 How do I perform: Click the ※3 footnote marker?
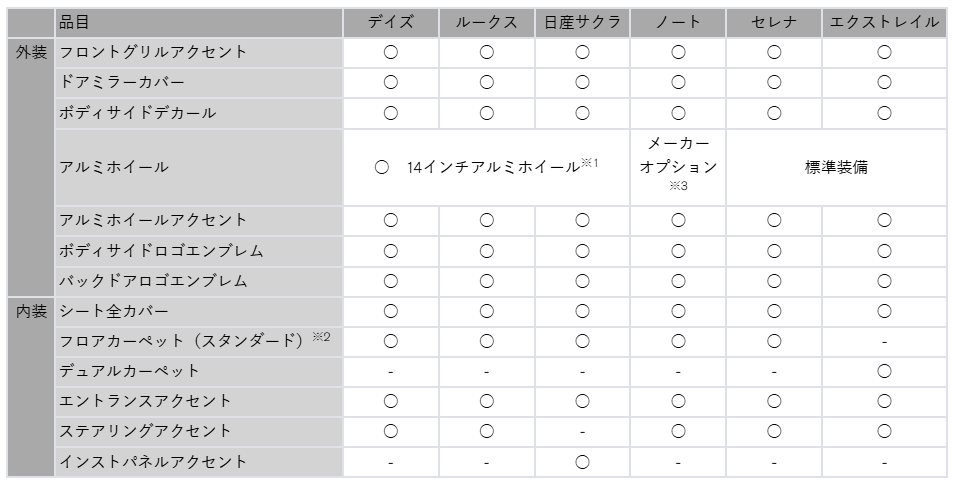(x=678, y=187)
